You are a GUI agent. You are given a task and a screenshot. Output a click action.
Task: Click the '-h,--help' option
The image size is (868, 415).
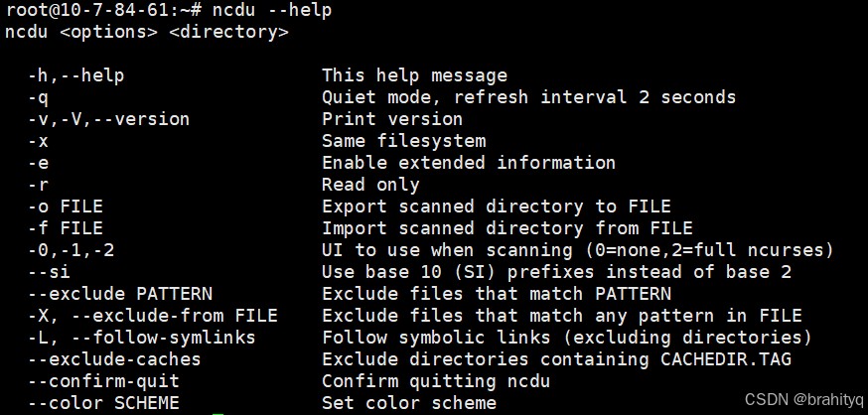[76, 75]
